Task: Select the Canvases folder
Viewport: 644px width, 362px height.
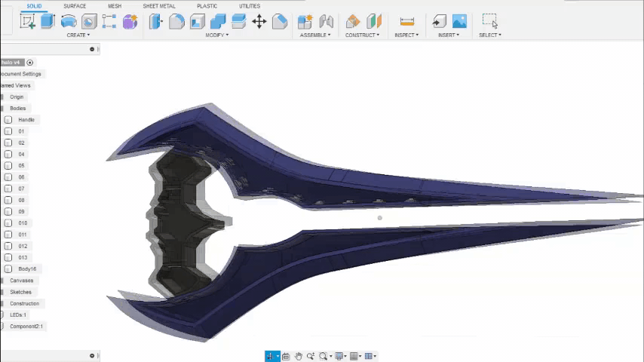Action: (x=21, y=281)
